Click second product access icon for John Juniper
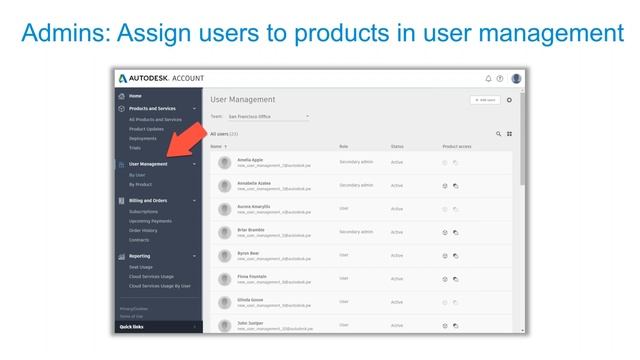The height and width of the screenshot is (360, 640). click(456, 326)
